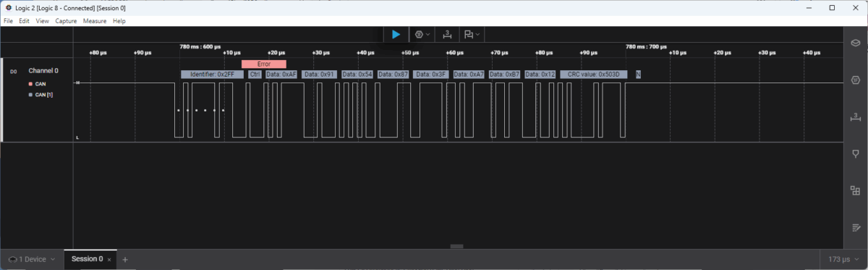Open the Capture menu
Screen dimensions: 868x270
pos(66,21)
